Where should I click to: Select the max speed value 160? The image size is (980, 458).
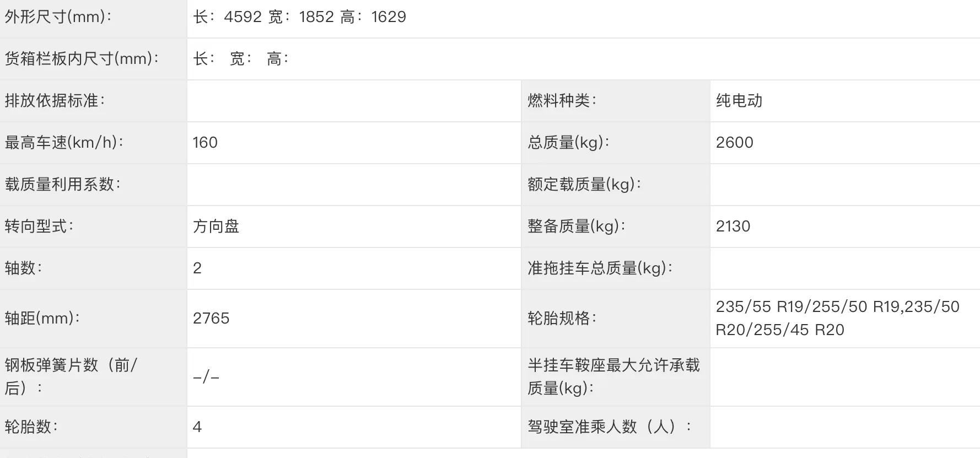[x=205, y=143]
